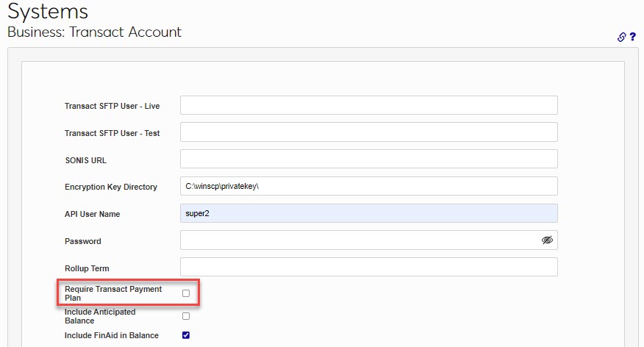Click the 'Encryption Key Directory' label
Image resolution: width=644 pixels, height=347 pixels.
111,187
